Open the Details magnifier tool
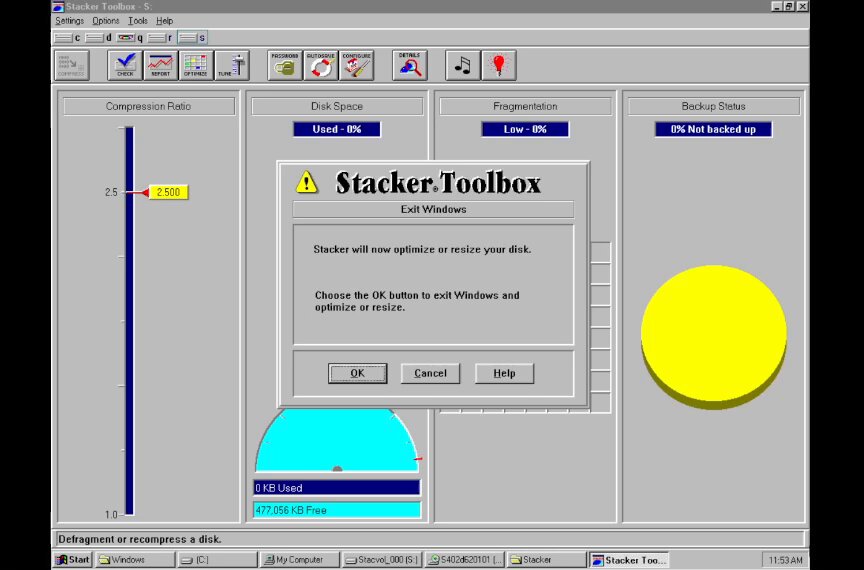The width and height of the screenshot is (864, 570). tap(409, 66)
